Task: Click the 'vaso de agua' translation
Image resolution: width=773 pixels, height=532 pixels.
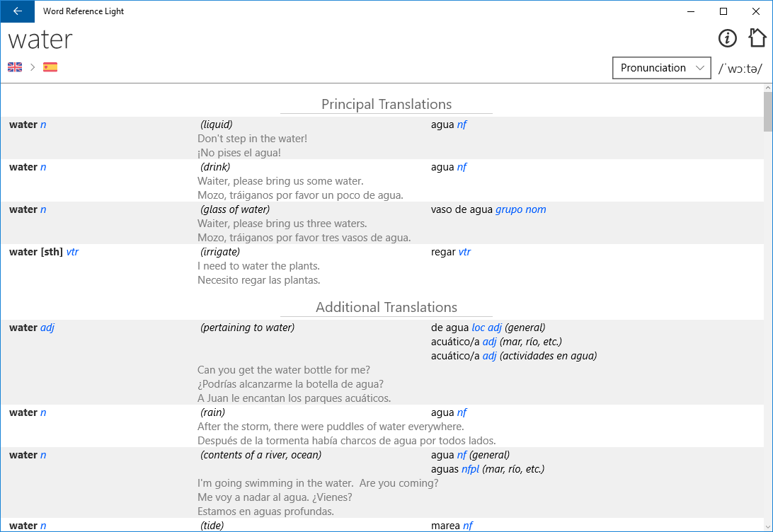Action: (x=462, y=209)
